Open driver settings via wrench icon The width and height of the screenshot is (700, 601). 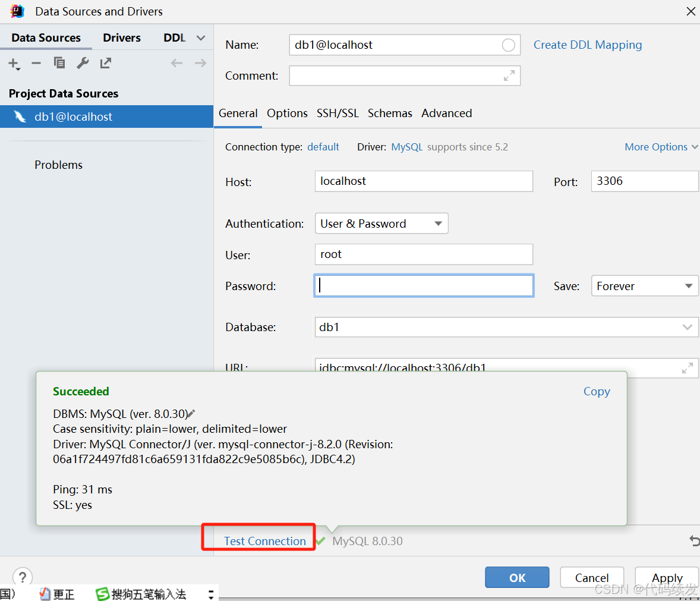pos(83,63)
